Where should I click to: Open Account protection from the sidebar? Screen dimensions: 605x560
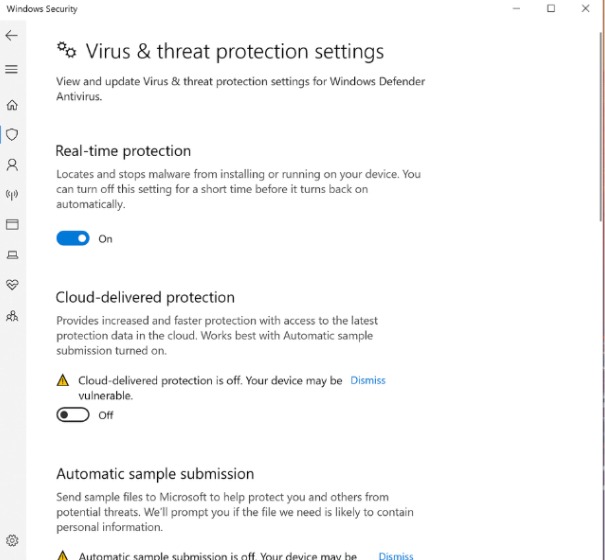pos(12,164)
